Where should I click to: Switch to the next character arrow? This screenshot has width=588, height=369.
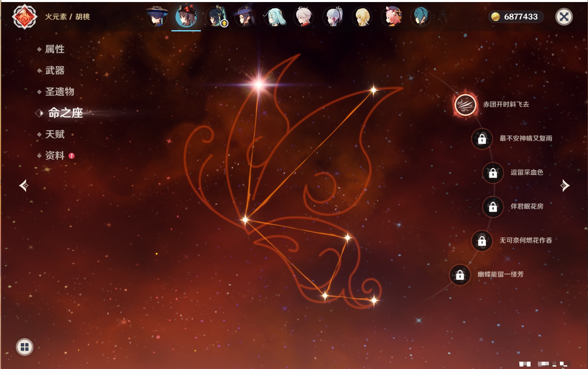tap(565, 186)
